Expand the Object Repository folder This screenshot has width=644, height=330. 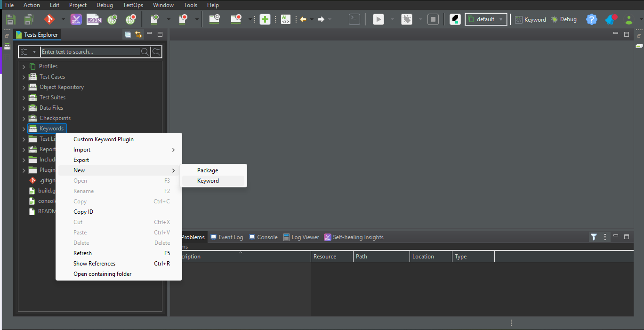24,87
